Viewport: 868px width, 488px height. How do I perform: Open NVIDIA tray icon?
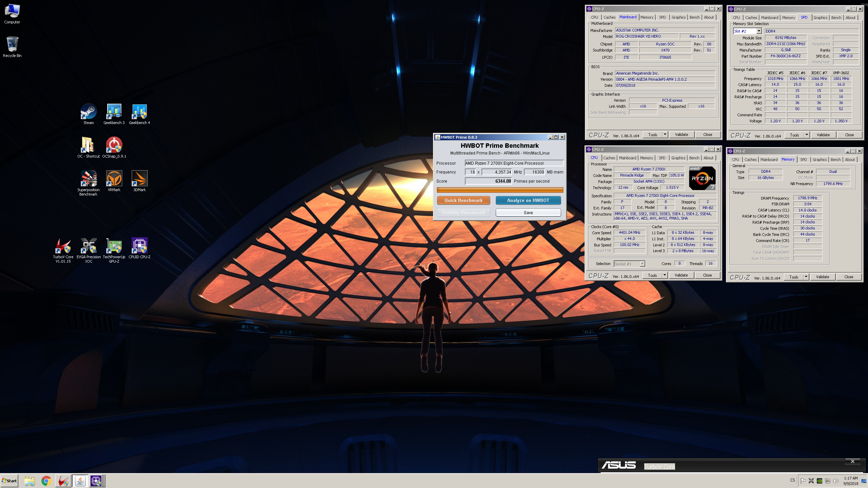coord(819,481)
